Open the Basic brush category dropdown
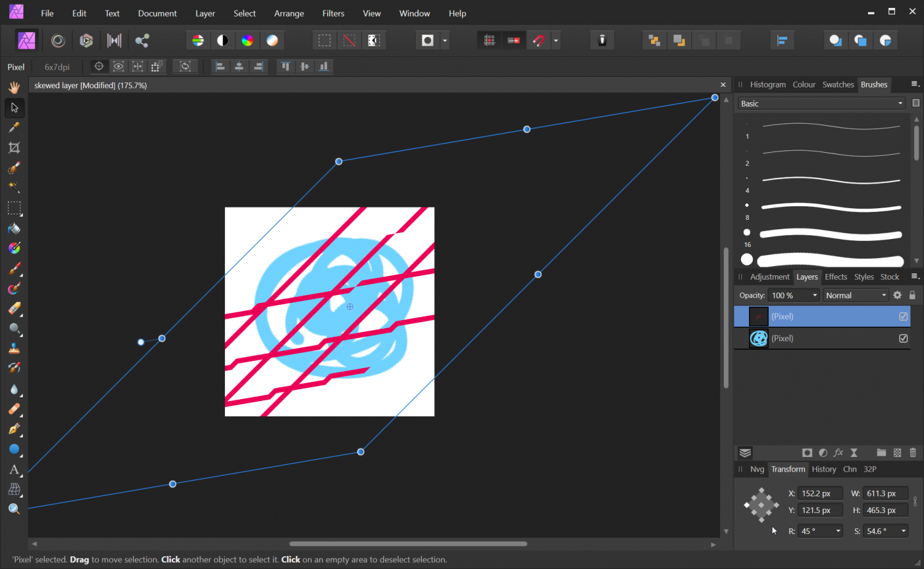Screen dimensions: 924x569 click(x=822, y=103)
